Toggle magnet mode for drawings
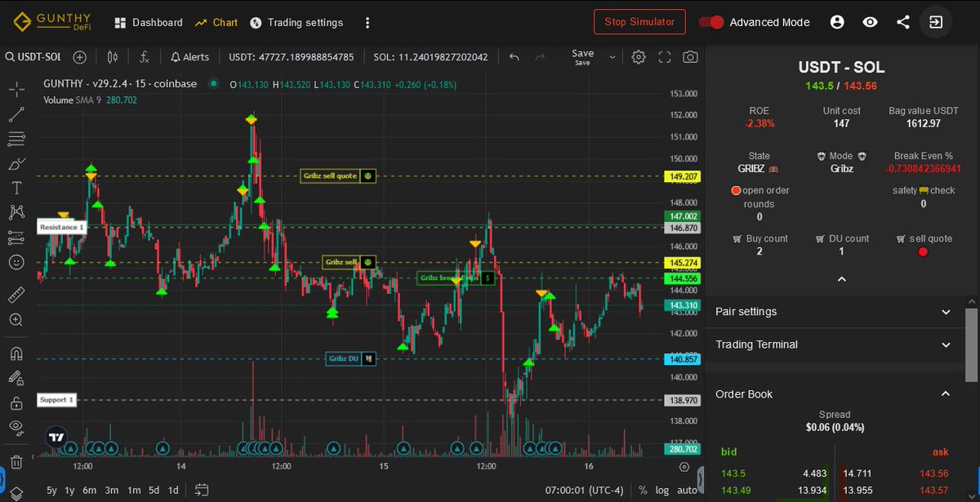Screen dimensions: 980x502 coord(16,353)
